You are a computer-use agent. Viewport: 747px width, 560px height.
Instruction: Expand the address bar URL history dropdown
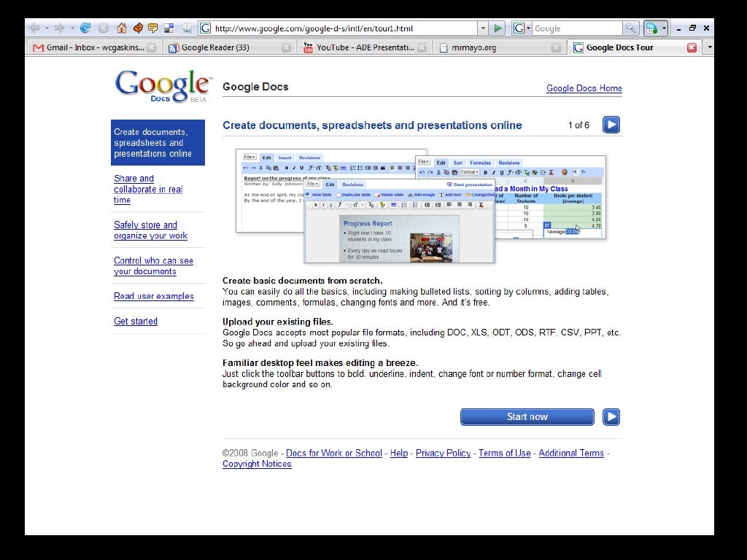coord(483,28)
